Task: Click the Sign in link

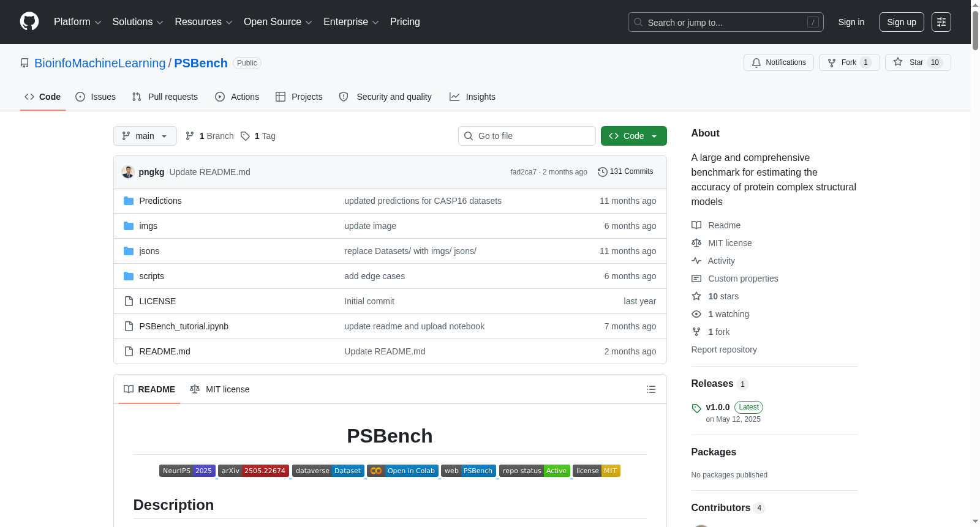Action: (851, 22)
